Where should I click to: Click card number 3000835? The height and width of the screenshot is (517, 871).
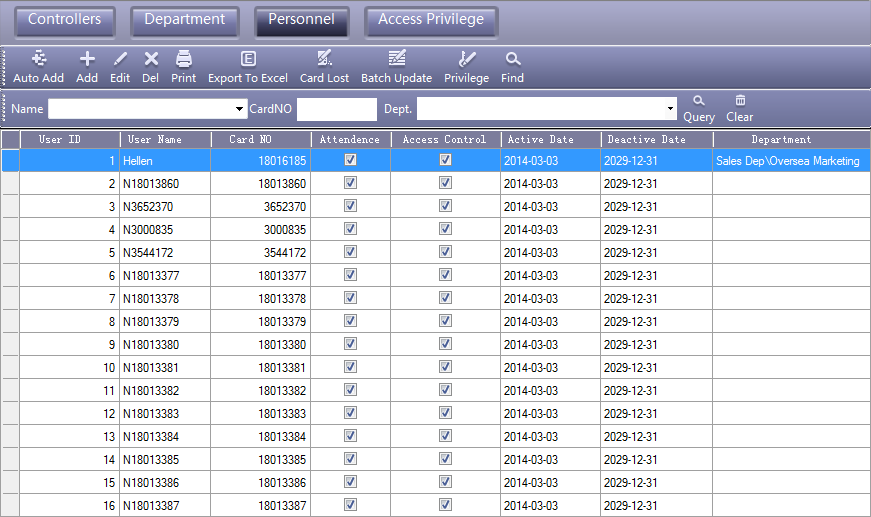tap(285, 230)
